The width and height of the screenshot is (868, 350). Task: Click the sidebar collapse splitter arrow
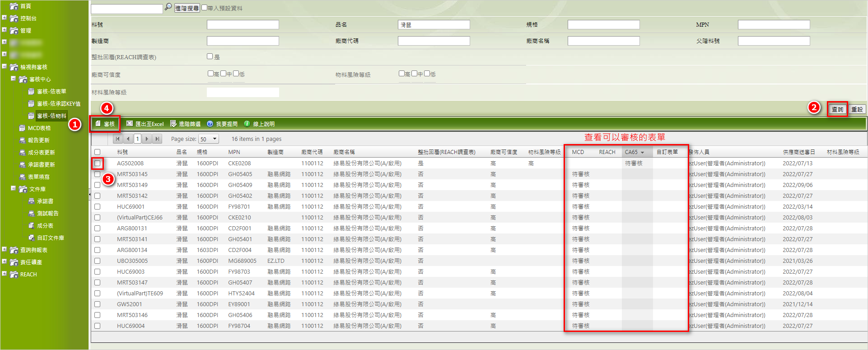tap(89, 194)
